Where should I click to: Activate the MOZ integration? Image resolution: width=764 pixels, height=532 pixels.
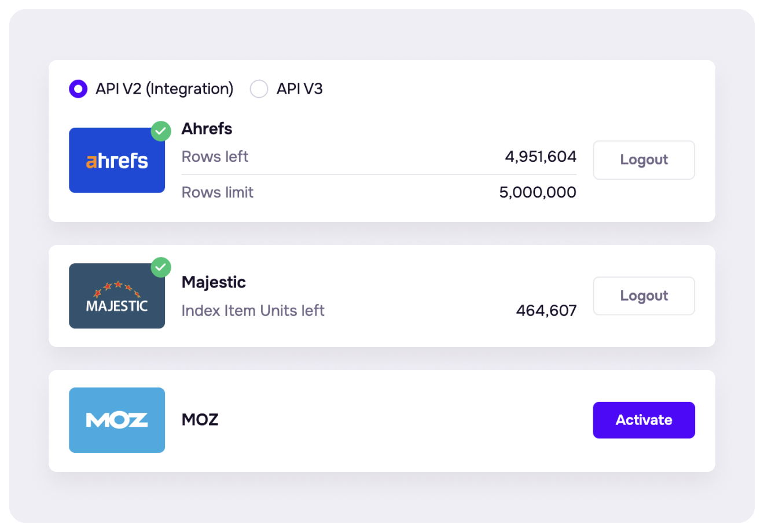click(x=644, y=420)
